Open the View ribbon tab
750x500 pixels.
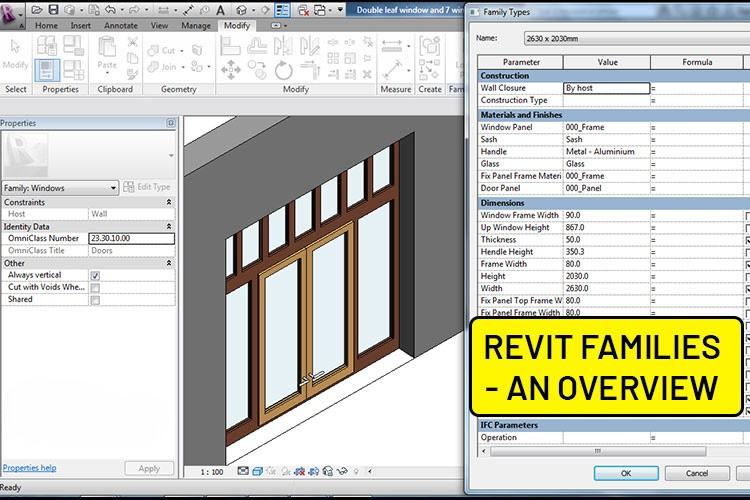[159, 26]
